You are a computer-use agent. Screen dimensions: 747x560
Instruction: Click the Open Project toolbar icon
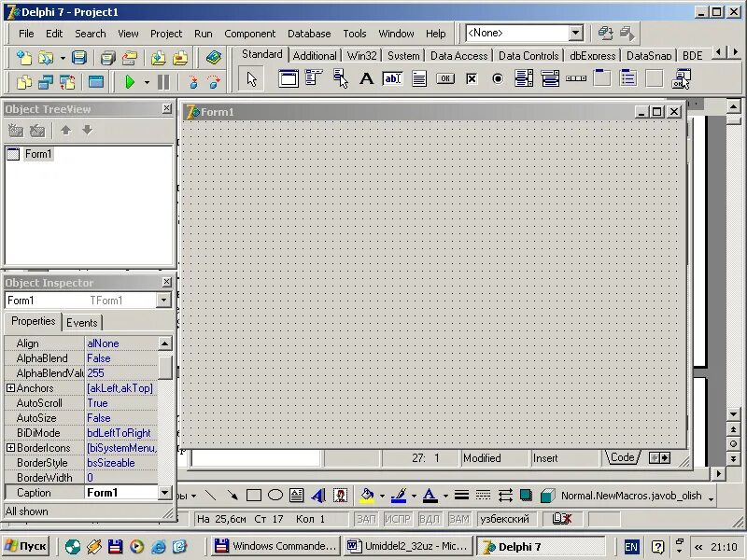[130, 58]
